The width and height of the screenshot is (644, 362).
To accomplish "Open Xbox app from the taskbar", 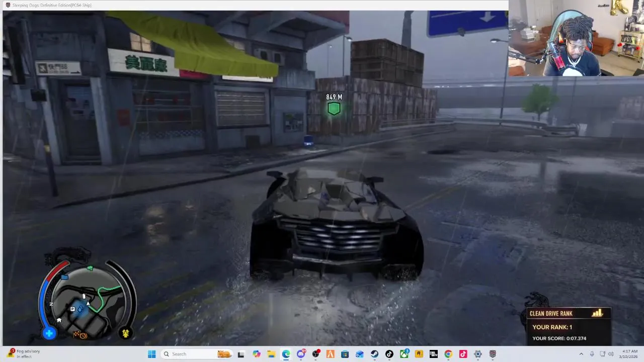I will [404, 354].
